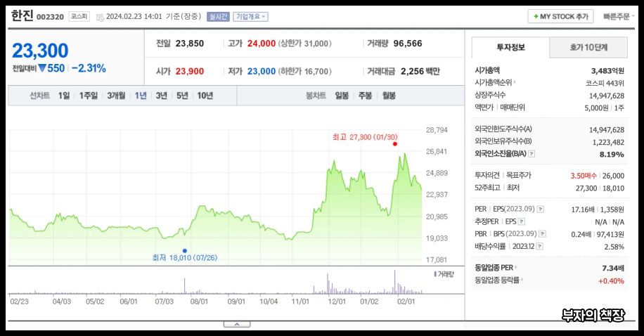Open help icon next to 배당수익률 2023.12
The width and height of the screenshot is (644, 336).
click(540, 247)
